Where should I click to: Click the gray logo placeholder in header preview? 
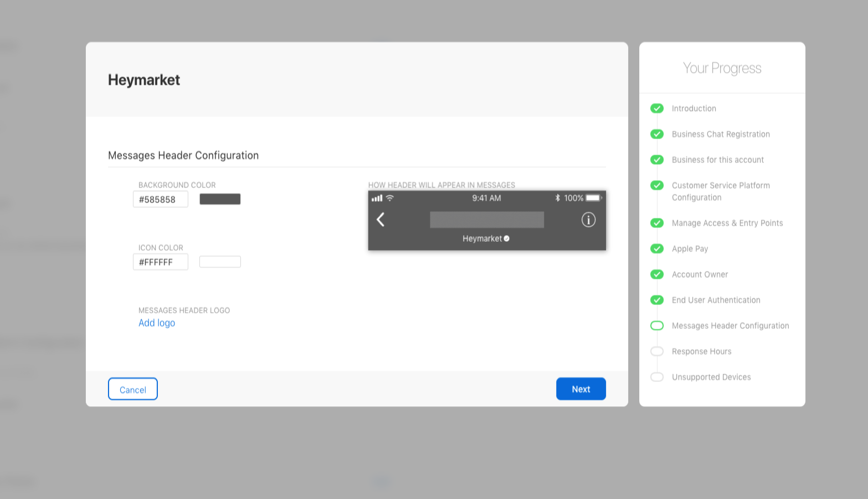tap(487, 220)
